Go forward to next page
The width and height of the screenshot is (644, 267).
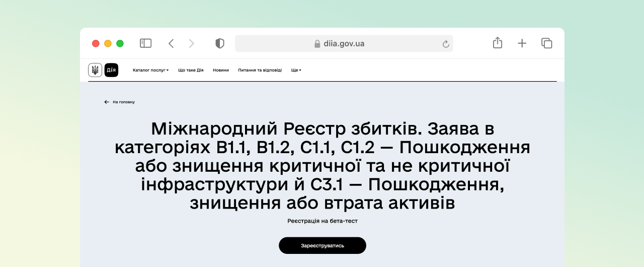tap(191, 43)
